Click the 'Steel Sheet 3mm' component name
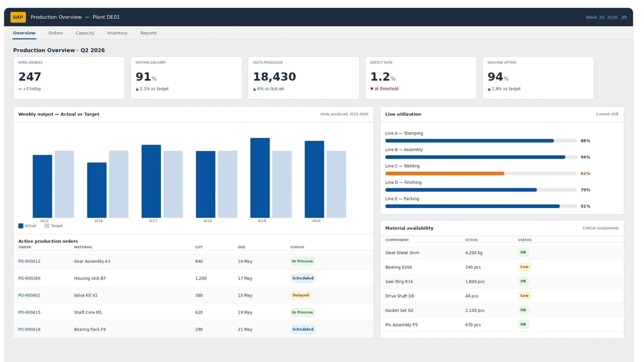This screenshot has height=362, width=644. (x=402, y=253)
